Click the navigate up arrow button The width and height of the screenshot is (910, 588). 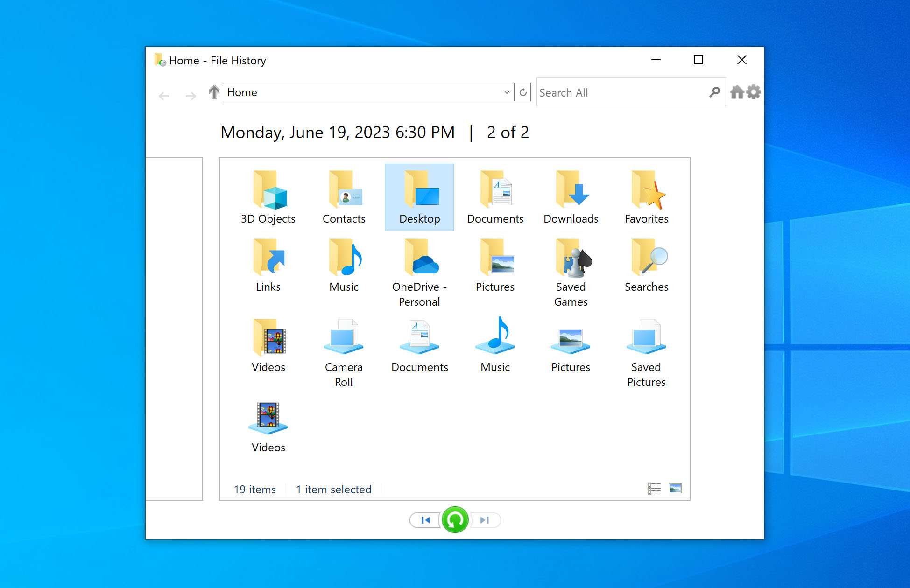point(213,92)
